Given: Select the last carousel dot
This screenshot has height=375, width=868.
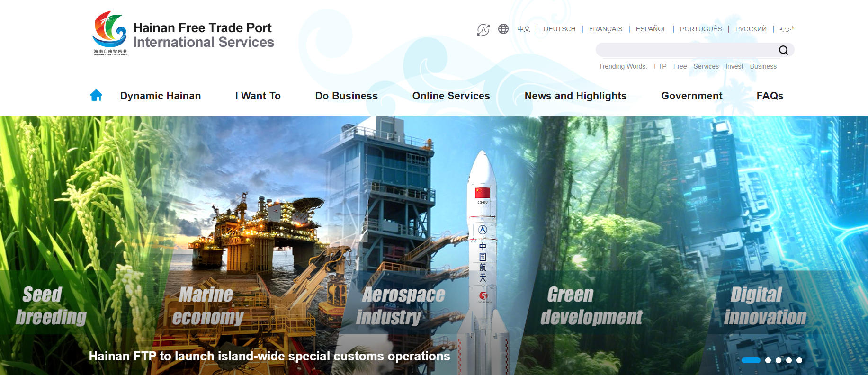Looking at the screenshot, I should (x=799, y=360).
